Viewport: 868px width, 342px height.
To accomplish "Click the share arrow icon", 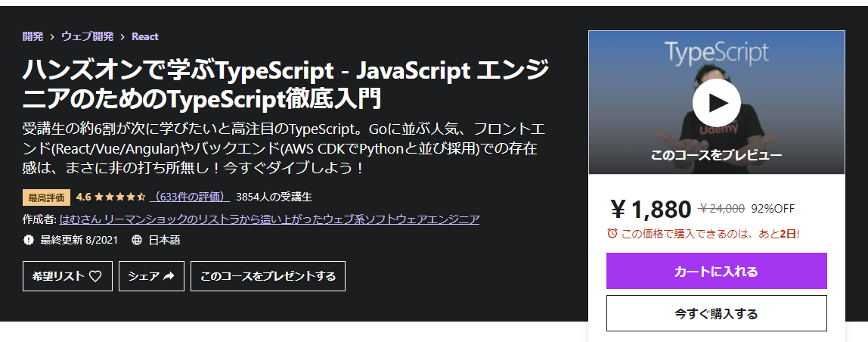I will point(169,276).
